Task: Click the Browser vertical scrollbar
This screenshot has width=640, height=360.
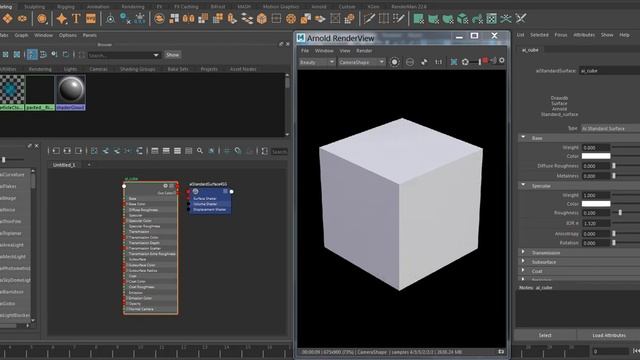Action: 287,104
